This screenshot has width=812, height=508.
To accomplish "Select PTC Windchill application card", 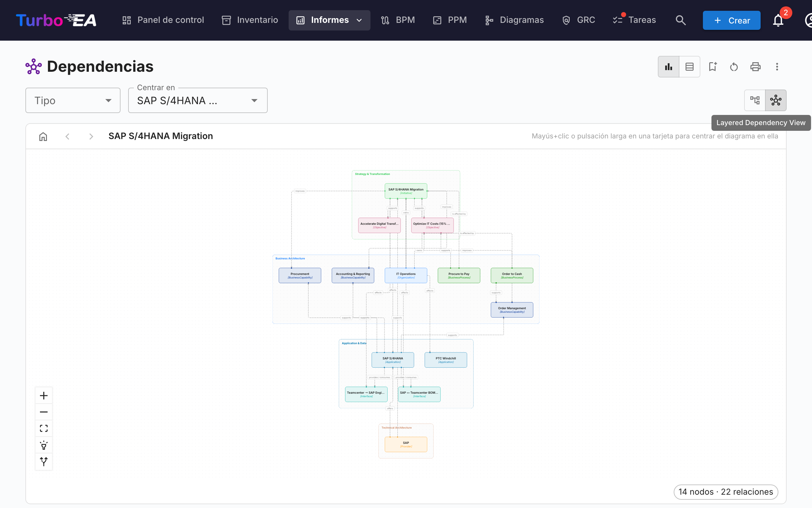I will point(446,360).
